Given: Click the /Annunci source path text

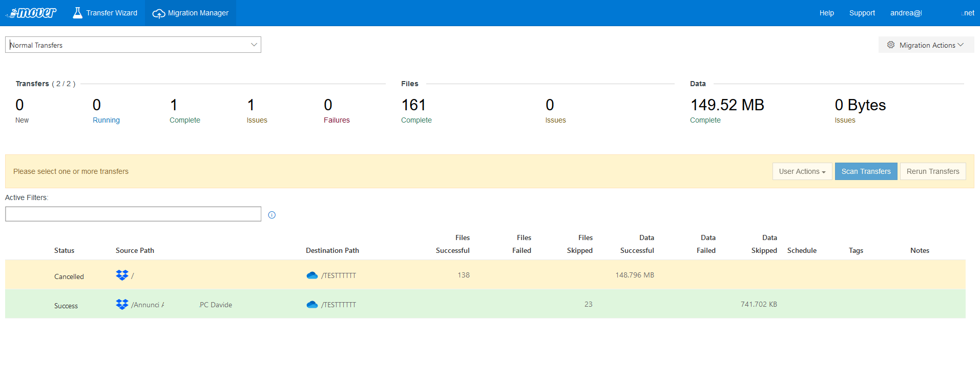Looking at the screenshot, I should tap(148, 305).
